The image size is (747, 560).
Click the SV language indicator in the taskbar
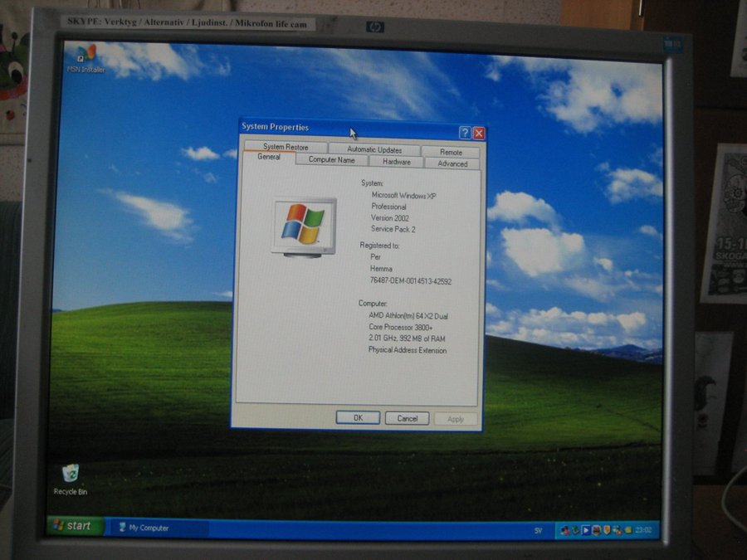pyautogui.click(x=538, y=530)
